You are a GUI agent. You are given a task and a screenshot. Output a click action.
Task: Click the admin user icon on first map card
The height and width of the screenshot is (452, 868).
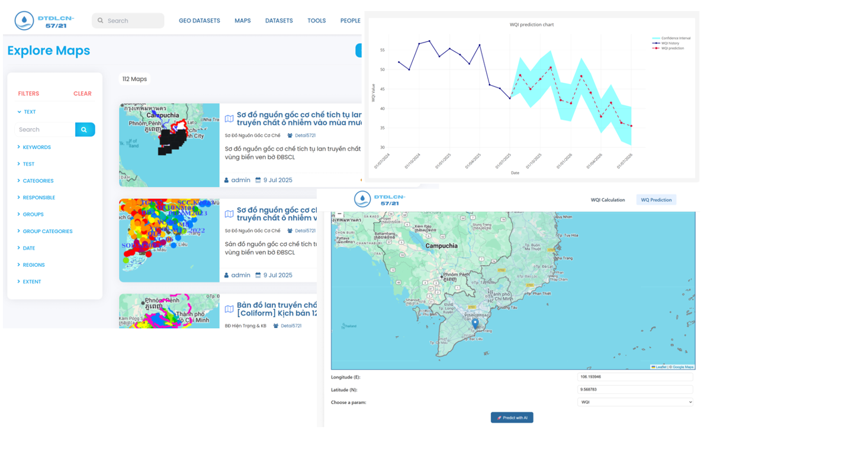coord(227,180)
